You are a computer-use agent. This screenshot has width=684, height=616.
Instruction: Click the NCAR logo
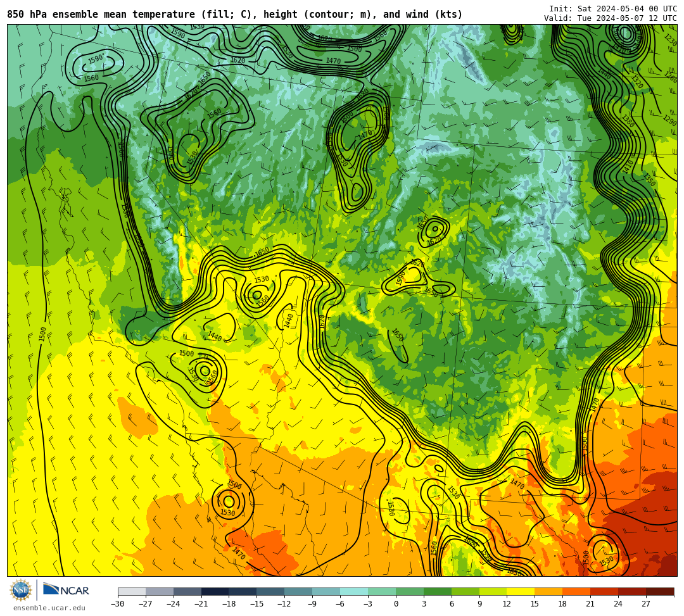[66, 591]
